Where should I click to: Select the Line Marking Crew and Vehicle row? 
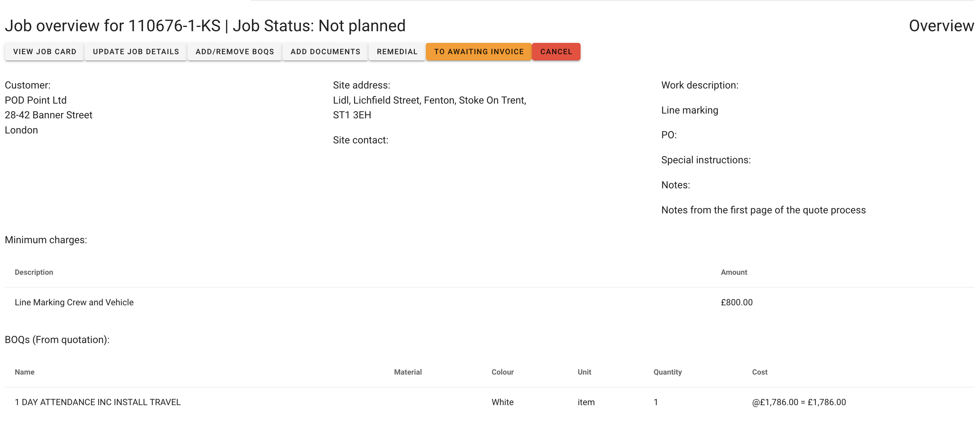point(74,302)
